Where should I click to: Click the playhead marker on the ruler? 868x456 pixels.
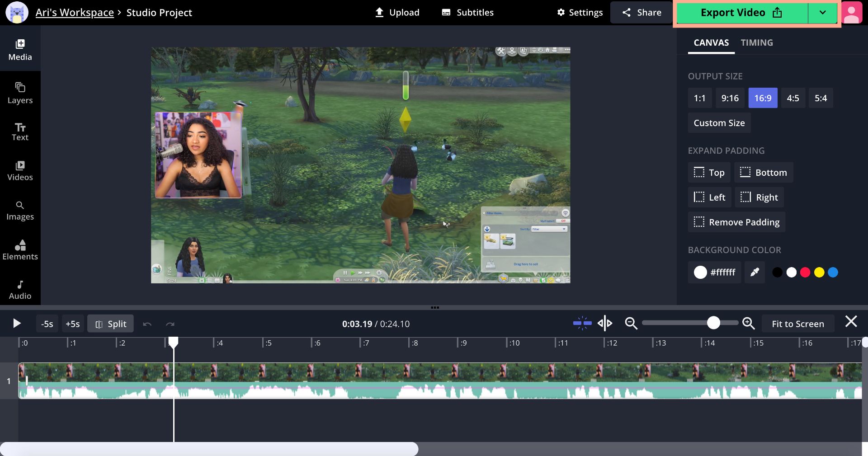173,342
